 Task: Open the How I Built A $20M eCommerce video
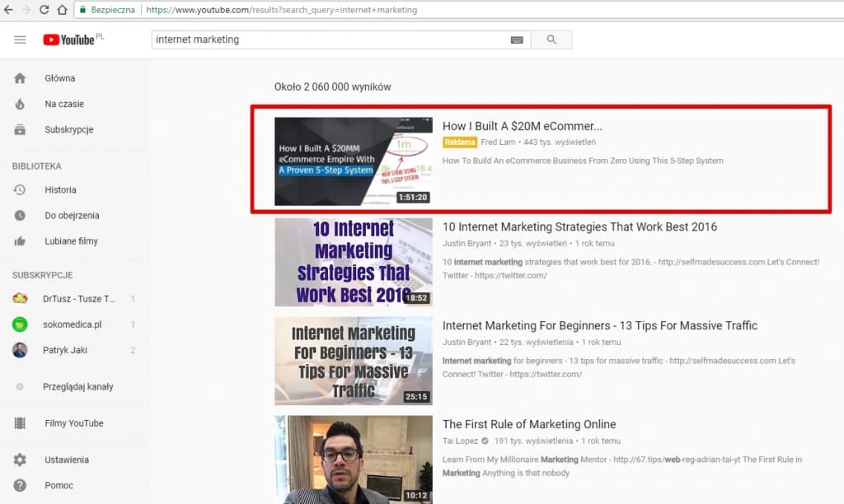tap(522, 125)
